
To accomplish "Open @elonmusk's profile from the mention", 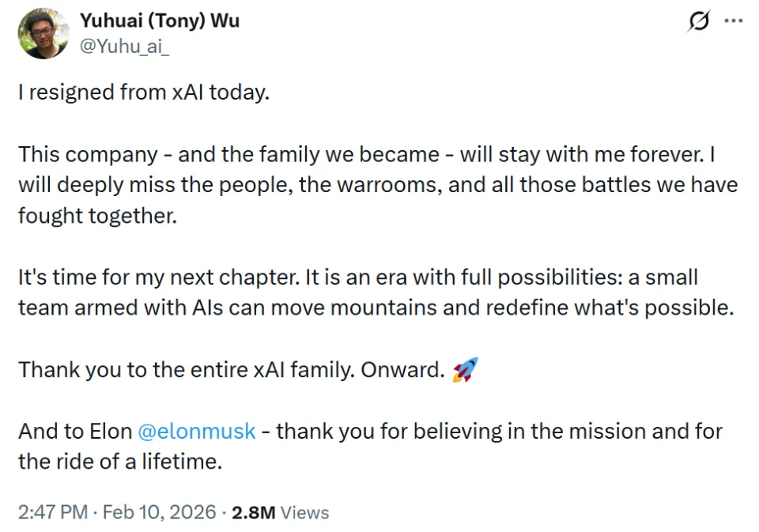I will (x=195, y=432).
